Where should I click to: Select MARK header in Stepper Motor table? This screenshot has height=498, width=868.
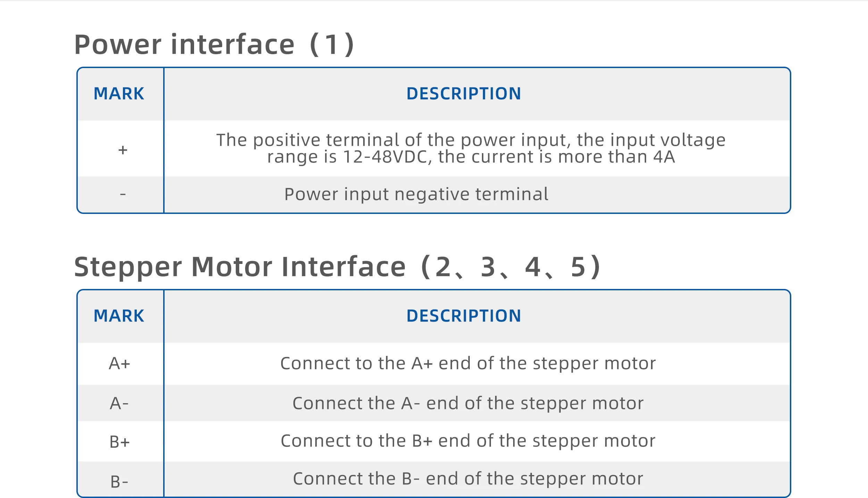tap(119, 316)
